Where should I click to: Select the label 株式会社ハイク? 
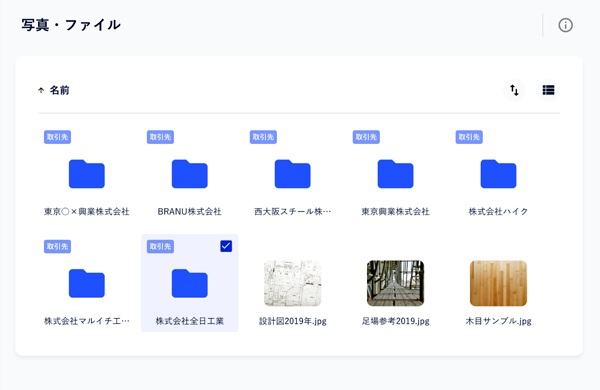498,212
